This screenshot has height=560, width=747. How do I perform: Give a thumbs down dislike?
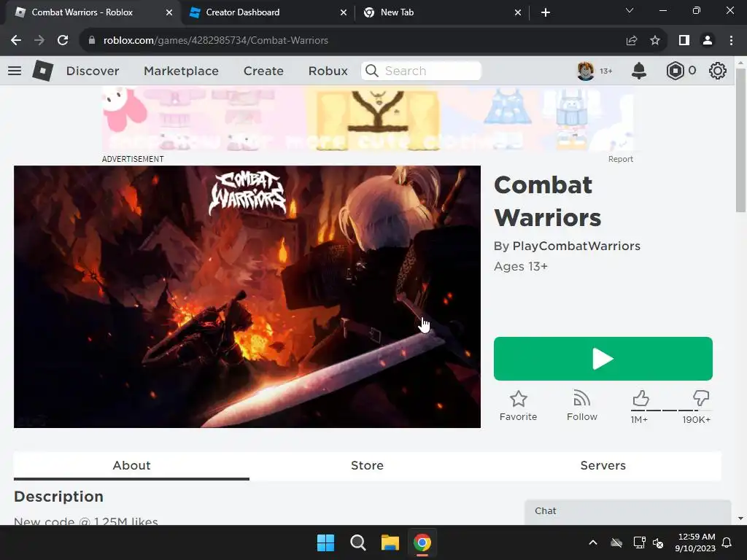coord(701,398)
